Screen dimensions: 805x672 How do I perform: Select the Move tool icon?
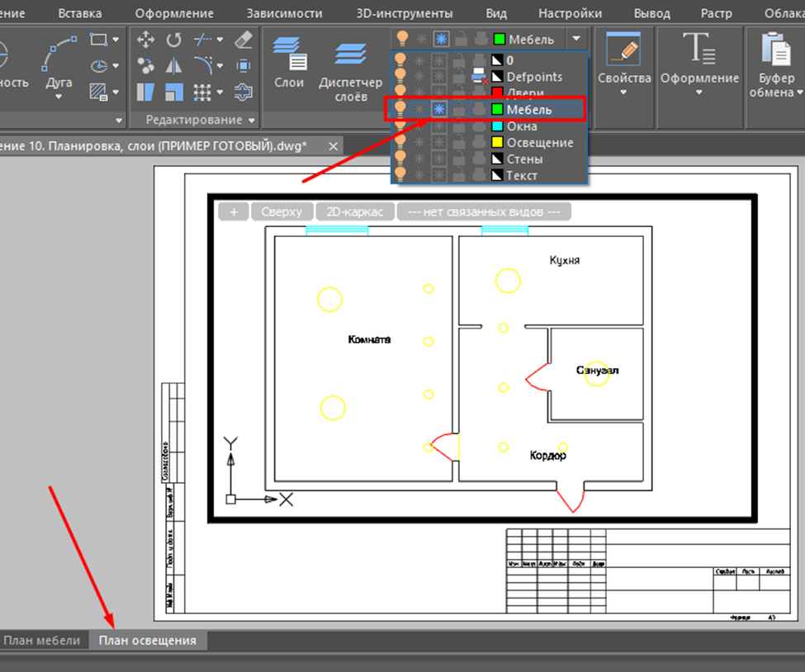click(x=146, y=40)
